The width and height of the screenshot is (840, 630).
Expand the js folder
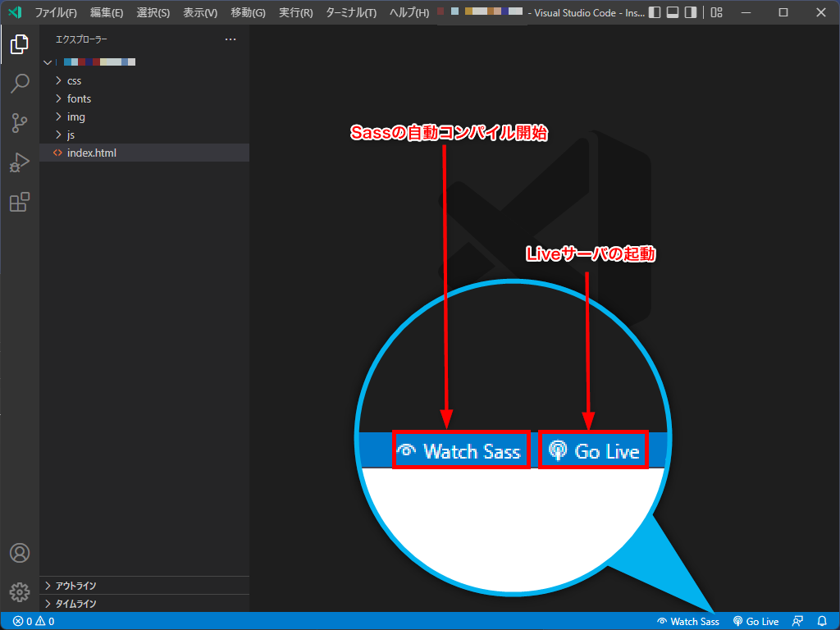144,135
